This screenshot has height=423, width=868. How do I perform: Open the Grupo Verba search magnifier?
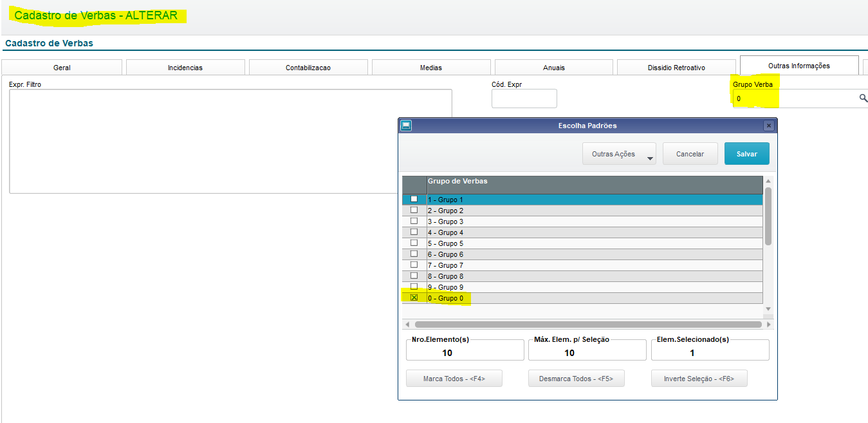click(x=863, y=99)
